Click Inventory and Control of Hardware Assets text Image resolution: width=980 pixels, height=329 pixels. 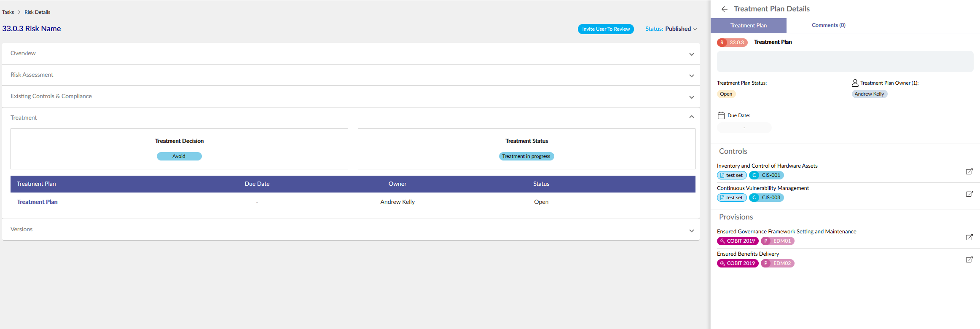tap(767, 166)
